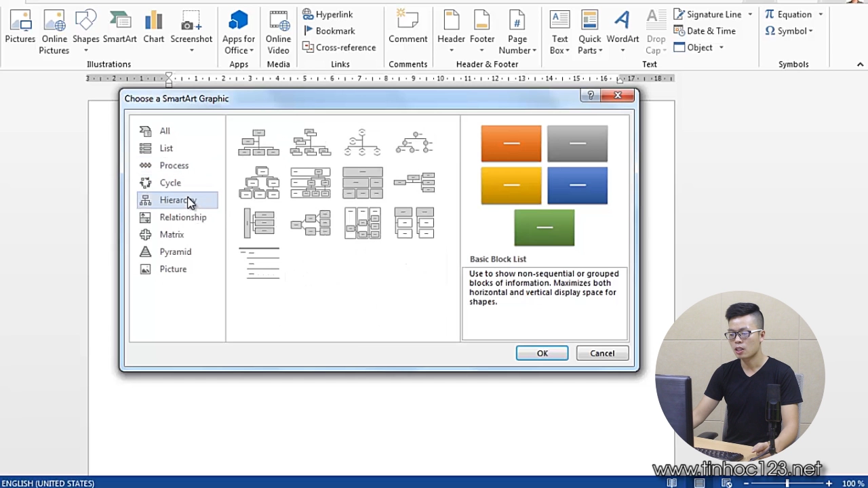The width and height of the screenshot is (868, 488).
Task: Cancel the SmartArt dialog
Action: 602,353
